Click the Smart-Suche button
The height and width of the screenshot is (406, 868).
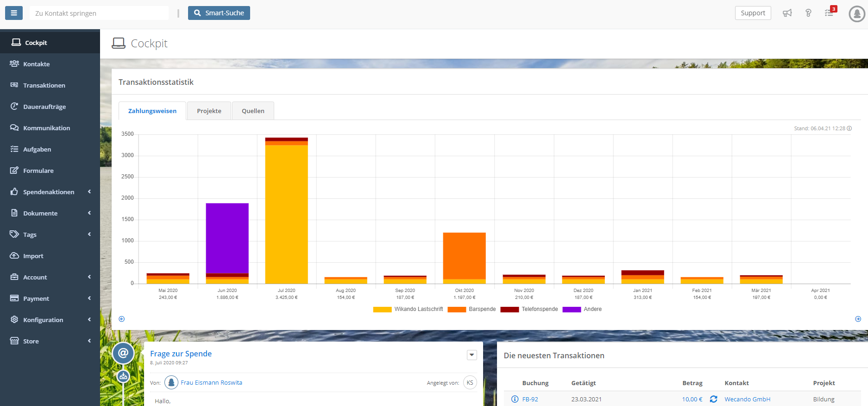(219, 13)
